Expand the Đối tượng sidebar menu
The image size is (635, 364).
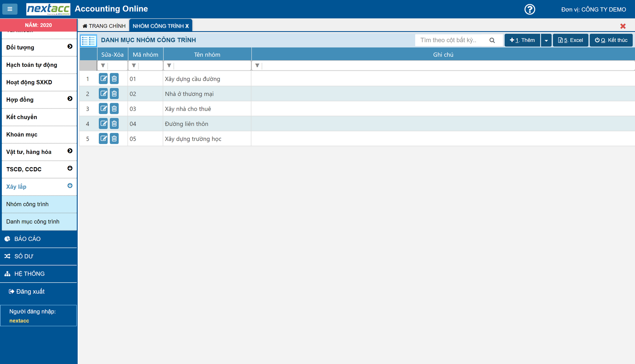tap(70, 47)
